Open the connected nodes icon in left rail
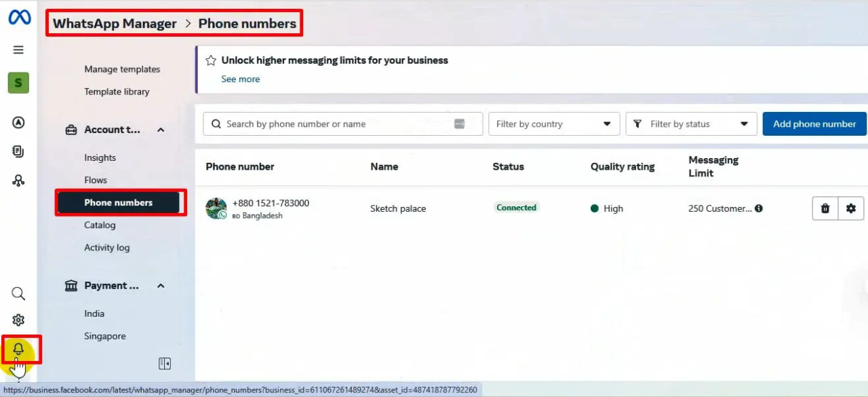Screen dimensions: 868x397 click(x=18, y=181)
